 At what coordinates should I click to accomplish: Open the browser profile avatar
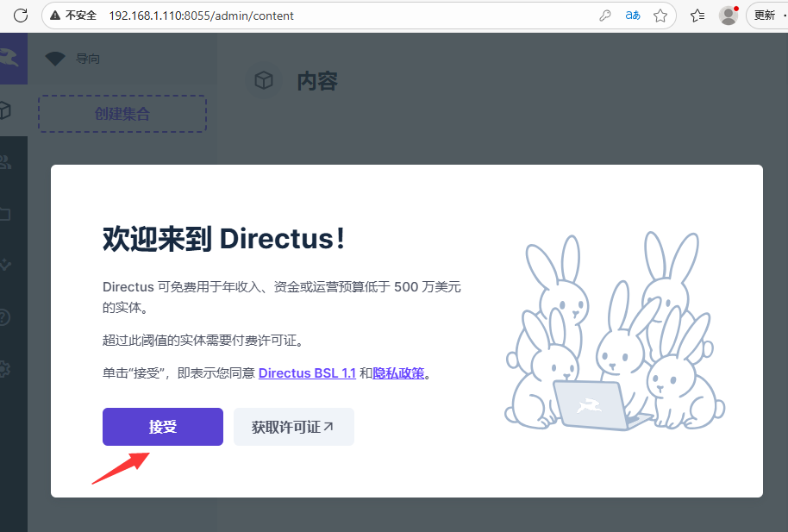pos(729,16)
